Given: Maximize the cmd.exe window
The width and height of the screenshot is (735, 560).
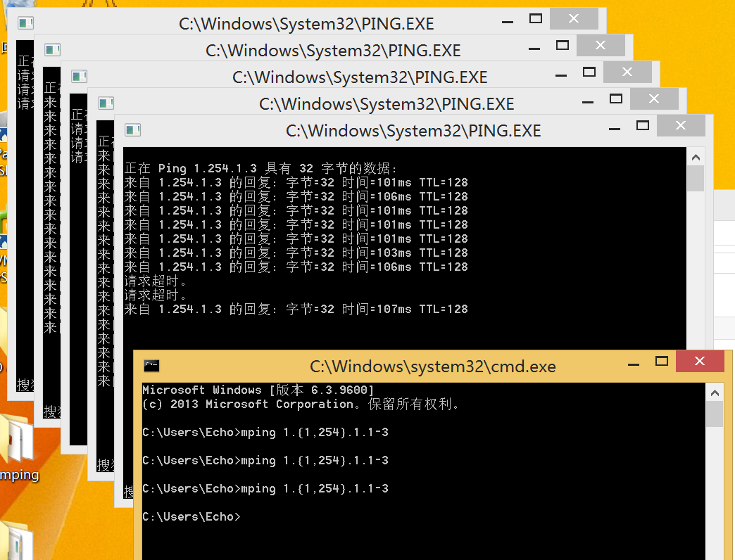Looking at the screenshot, I should point(661,361).
